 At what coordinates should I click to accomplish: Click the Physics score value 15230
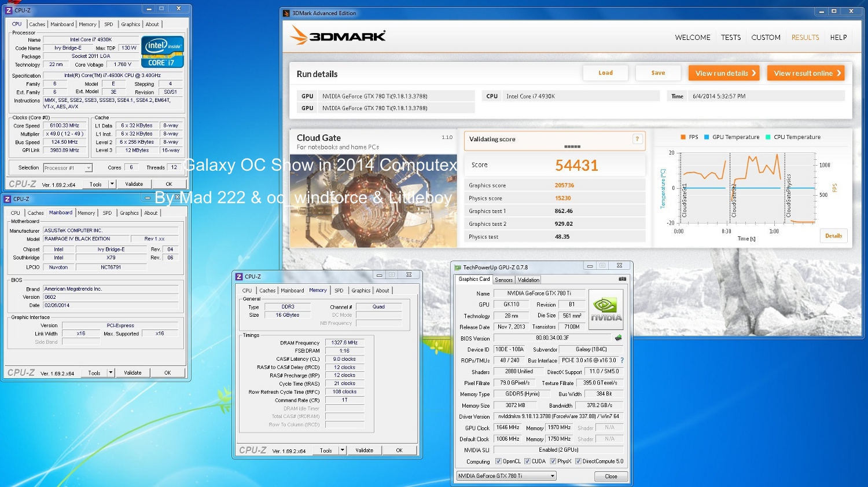tap(563, 198)
